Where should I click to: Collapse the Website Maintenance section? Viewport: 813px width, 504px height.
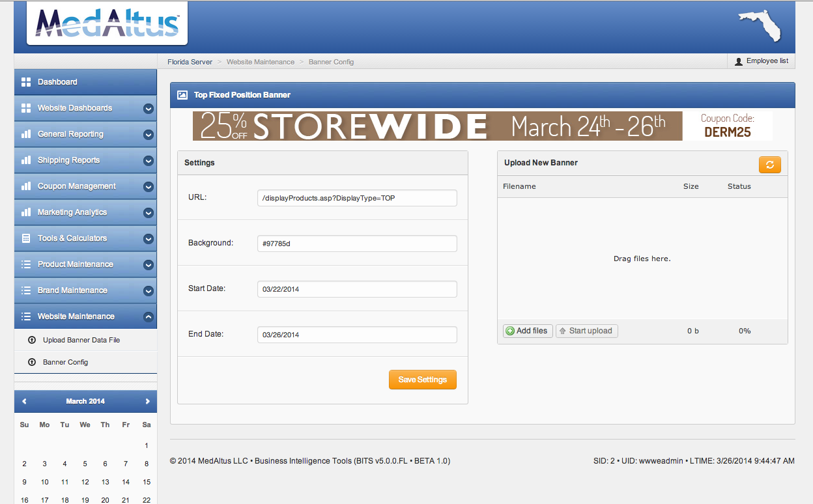pyautogui.click(x=148, y=317)
